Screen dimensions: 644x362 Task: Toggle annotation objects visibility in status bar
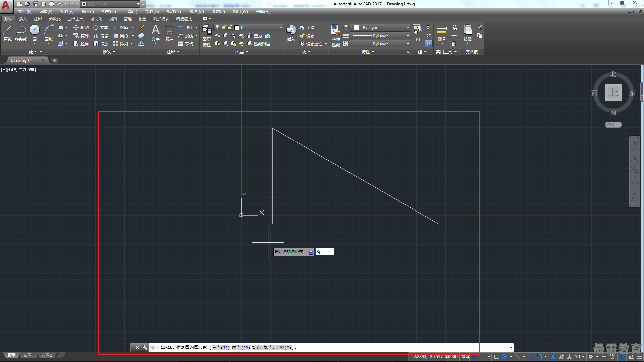pyautogui.click(x=553, y=357)
